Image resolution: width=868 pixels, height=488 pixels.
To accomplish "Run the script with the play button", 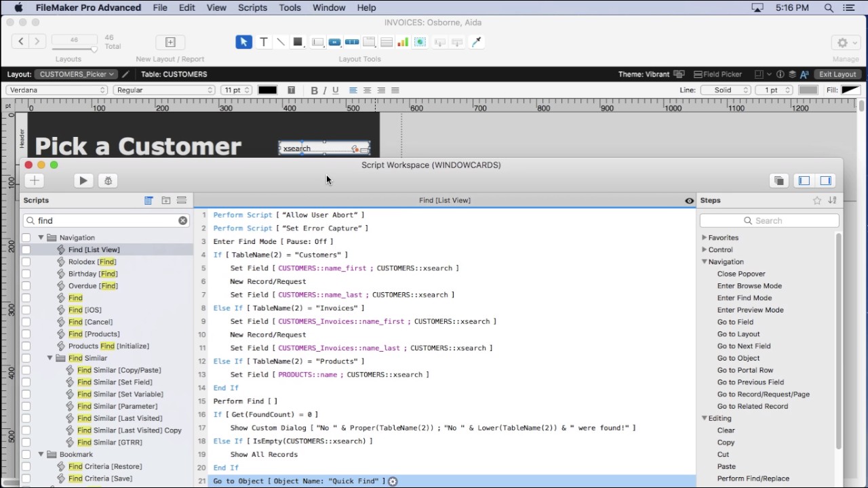I will coord(83,180).
